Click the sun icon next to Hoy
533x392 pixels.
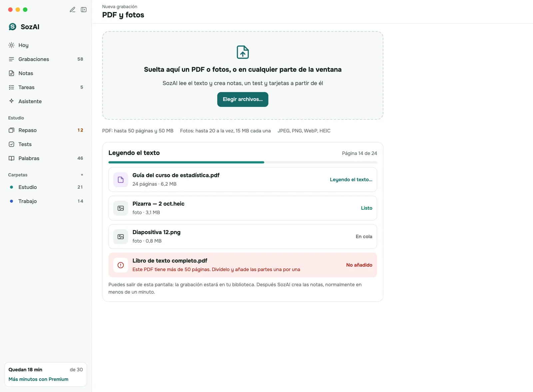click(x=11, y=45)
